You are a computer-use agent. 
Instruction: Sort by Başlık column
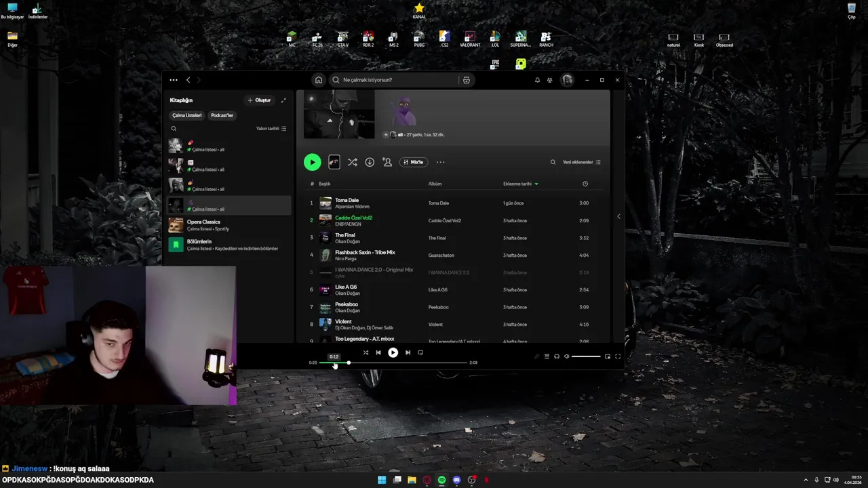[325, 184]
